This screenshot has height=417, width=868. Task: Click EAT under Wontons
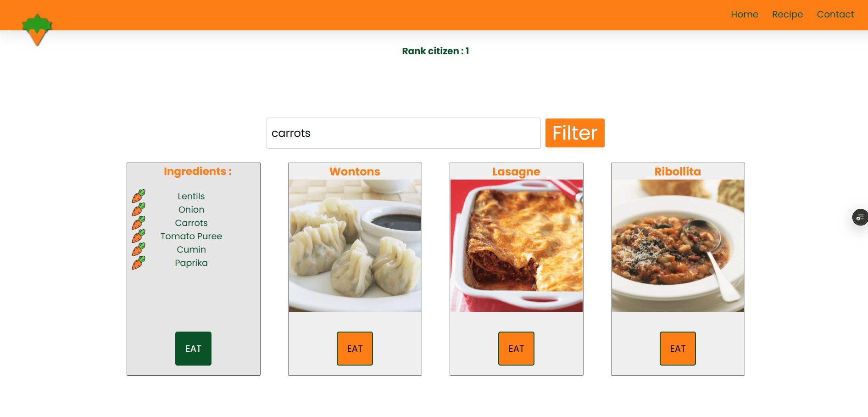tap(355, 349)
